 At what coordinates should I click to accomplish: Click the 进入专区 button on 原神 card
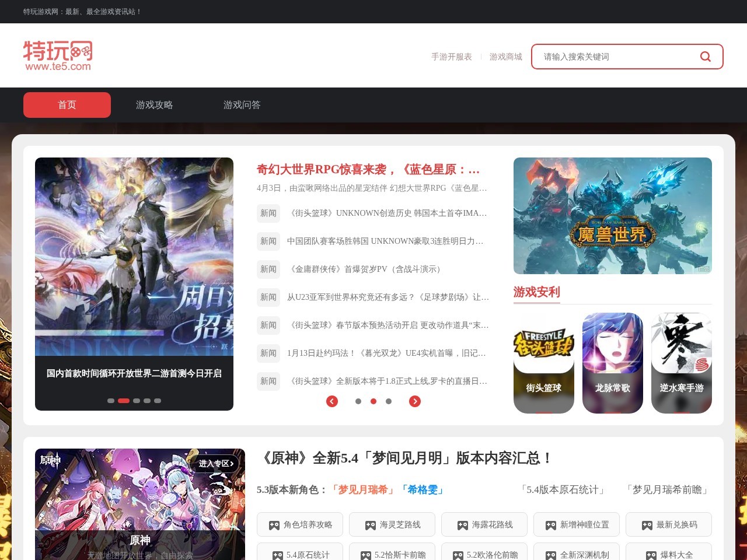point(215,464)
